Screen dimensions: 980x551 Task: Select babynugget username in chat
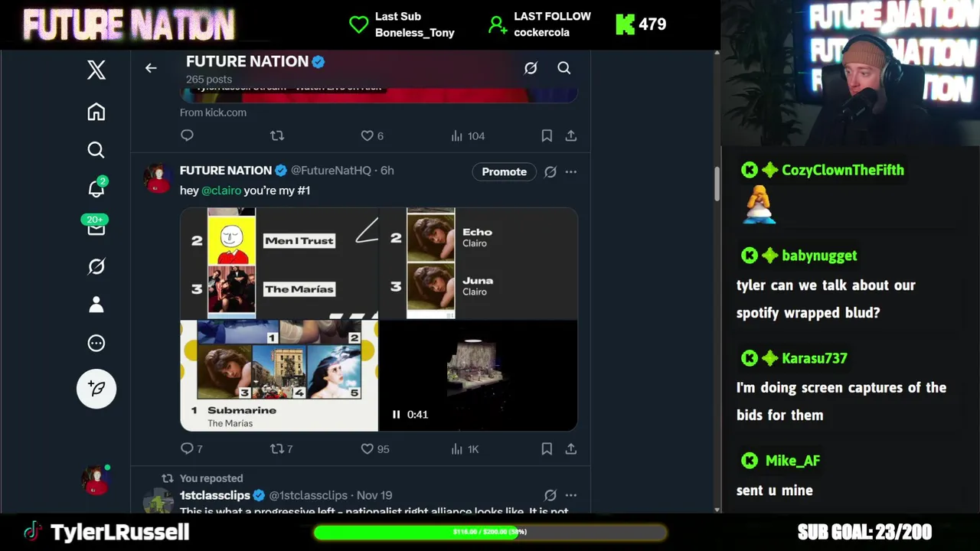[x=819, y=256]
